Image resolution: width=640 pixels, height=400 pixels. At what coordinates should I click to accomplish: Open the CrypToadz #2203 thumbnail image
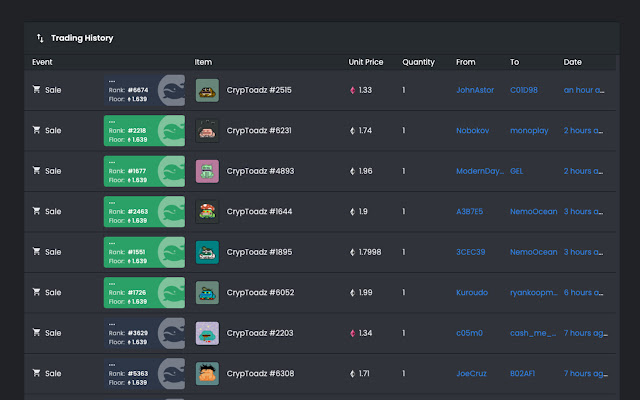click(207, 333)
